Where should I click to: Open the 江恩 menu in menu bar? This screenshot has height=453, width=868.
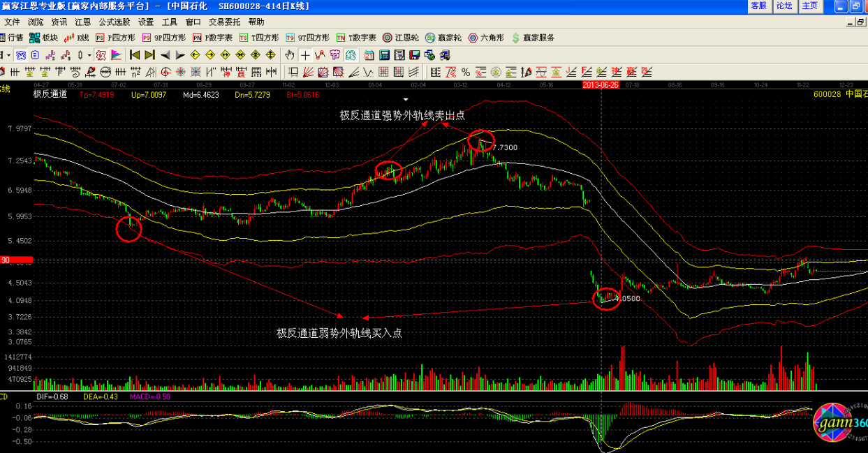(x=82, y=22)
